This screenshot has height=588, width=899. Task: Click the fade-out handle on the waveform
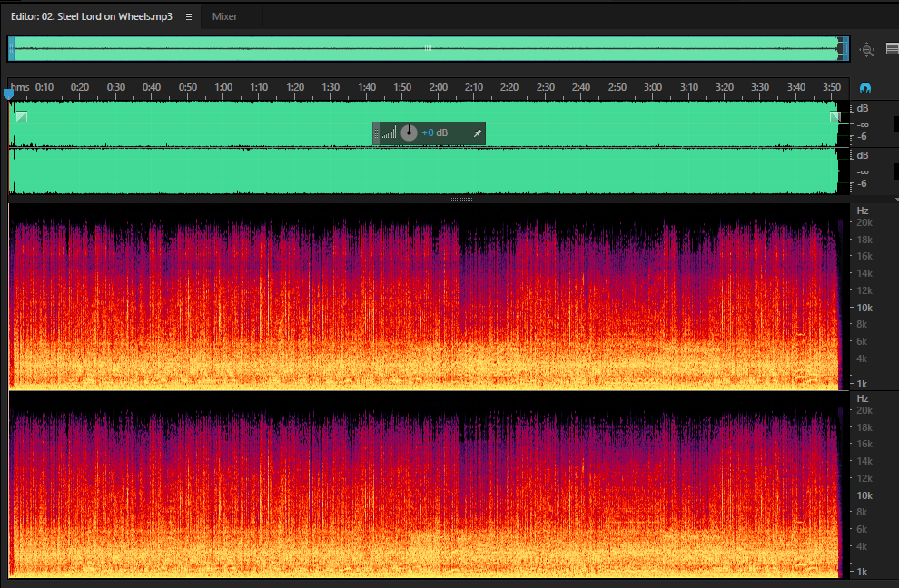pos(835,117)
